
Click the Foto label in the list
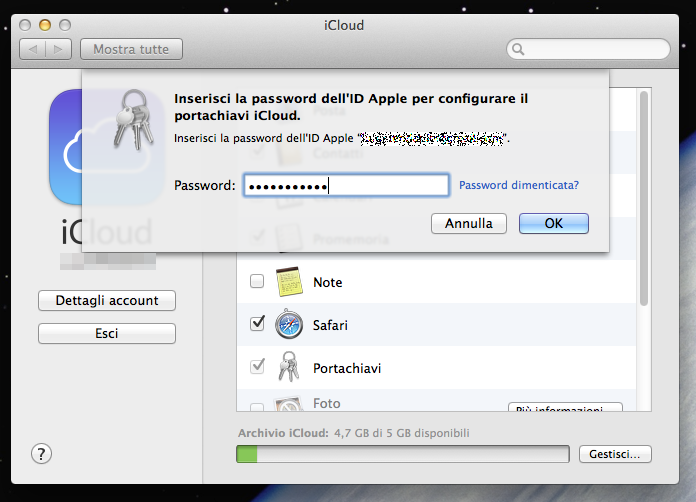click(327, 403)
